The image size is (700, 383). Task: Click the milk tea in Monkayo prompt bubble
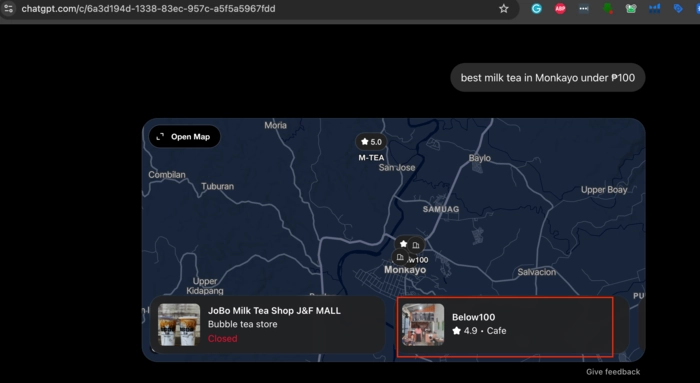(x=548, y=78)
